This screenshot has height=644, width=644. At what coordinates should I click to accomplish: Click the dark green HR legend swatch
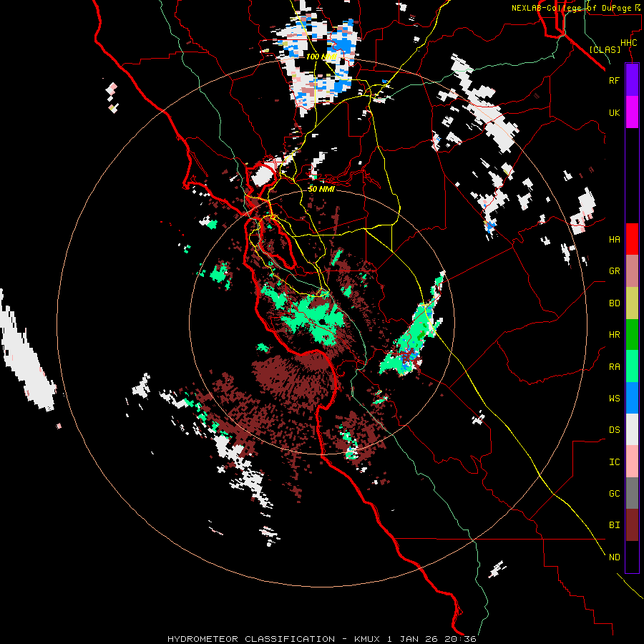click(632, 334)
